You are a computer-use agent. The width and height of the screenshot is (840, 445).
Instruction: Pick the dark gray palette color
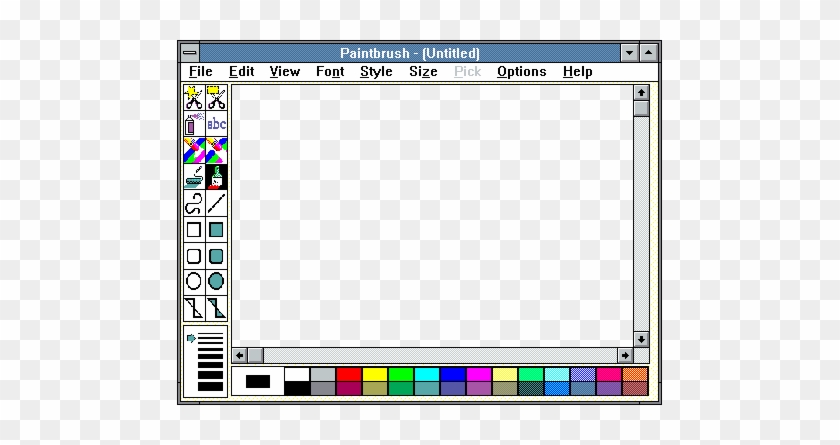(323, 388)
